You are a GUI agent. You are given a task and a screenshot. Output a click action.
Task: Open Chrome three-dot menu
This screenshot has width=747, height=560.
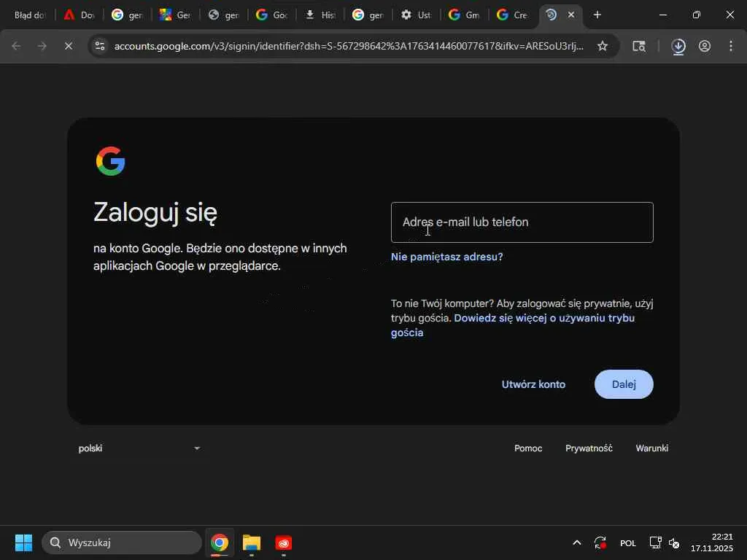click(731, 46)
